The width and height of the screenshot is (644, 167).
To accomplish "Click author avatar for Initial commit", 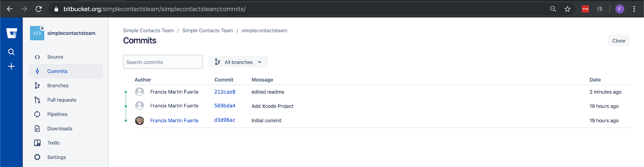I will pos(140,121).
